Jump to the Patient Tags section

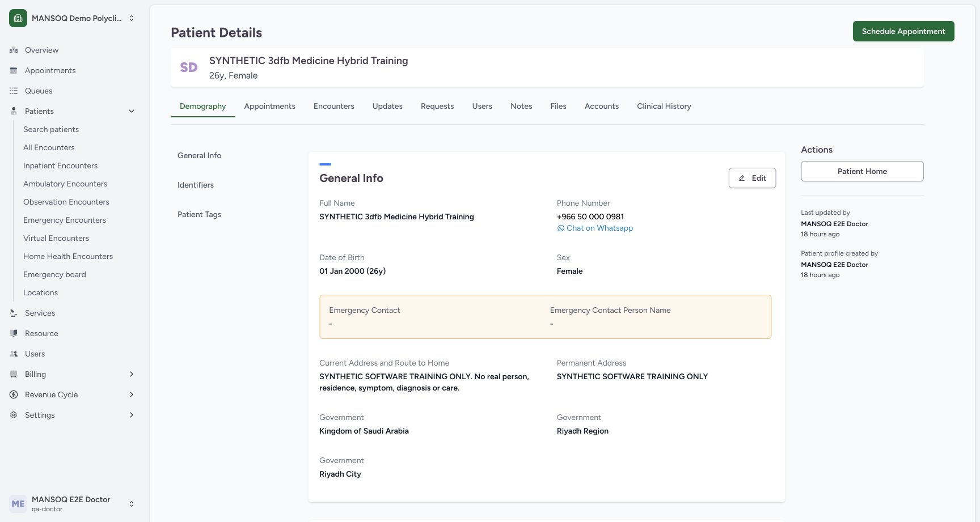(199, 214)
